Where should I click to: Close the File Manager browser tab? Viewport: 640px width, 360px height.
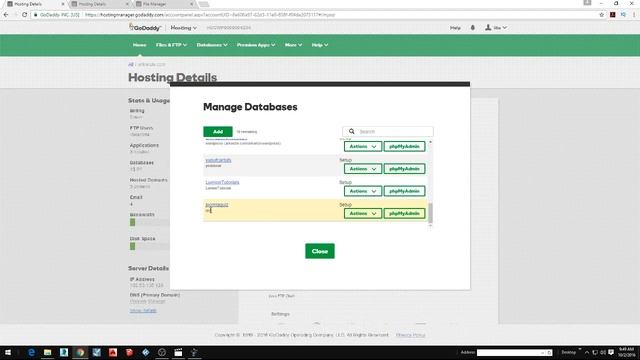click(191, 4)
